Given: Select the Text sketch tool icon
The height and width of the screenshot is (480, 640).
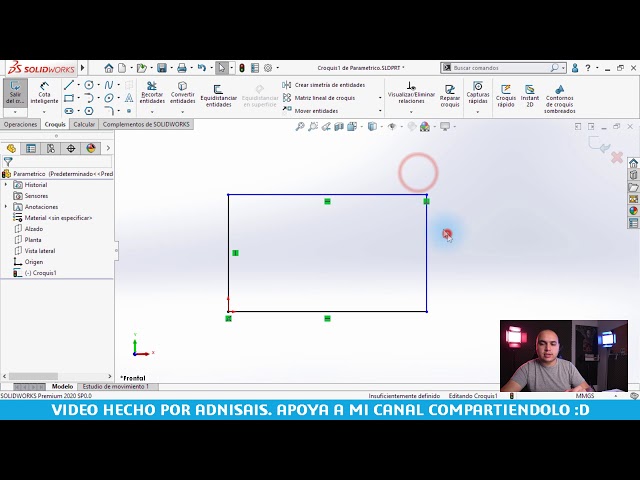Looking at the screenshot, I should point(129,98).
